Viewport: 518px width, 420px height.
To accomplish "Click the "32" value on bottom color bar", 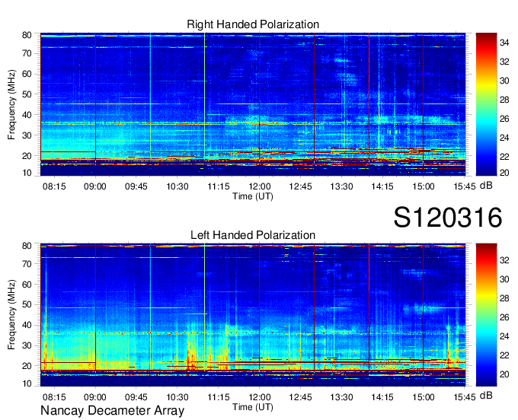I will click(504, 260).
